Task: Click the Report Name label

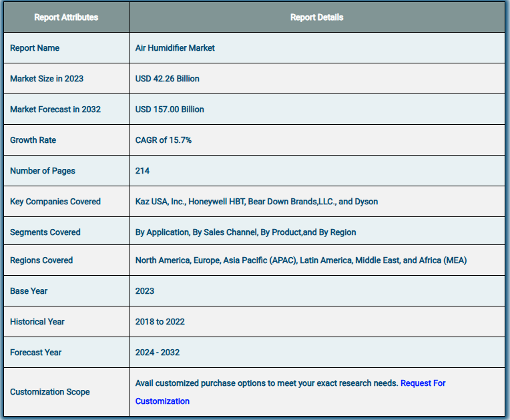Action: (x=35, y=48)
